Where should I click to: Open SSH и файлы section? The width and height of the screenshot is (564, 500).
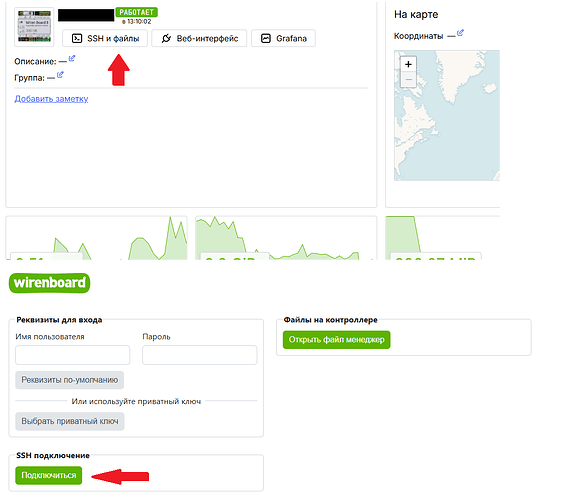pyautogui.click(x=105, y=38)
